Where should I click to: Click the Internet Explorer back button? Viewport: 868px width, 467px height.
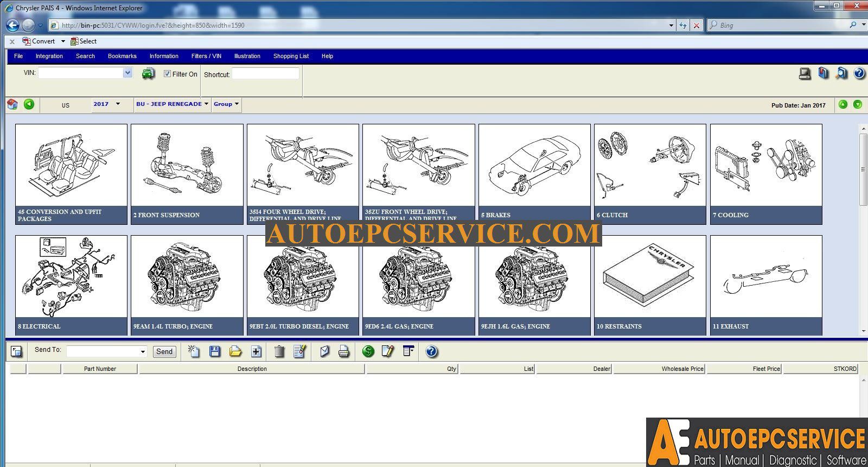point(12,25)
